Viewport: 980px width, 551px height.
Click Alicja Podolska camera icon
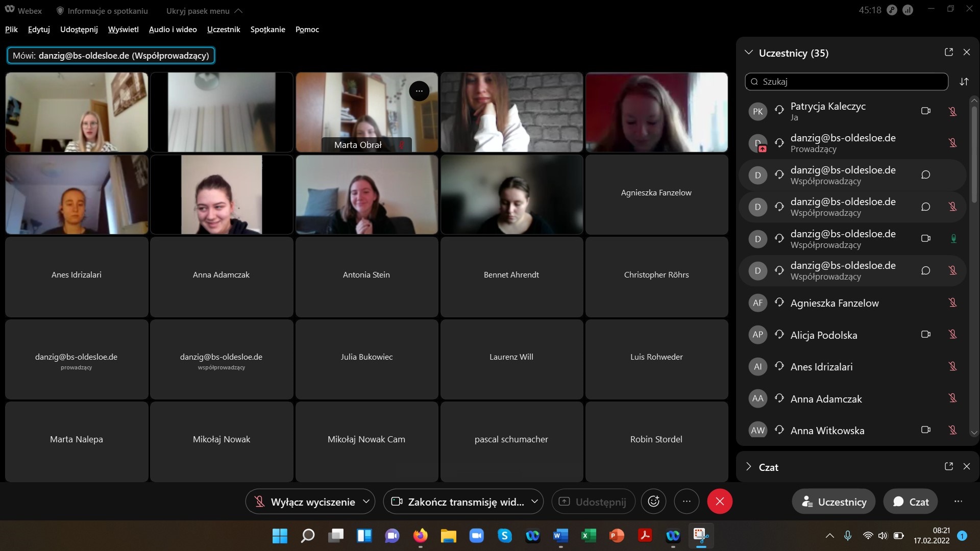(925, 334)
